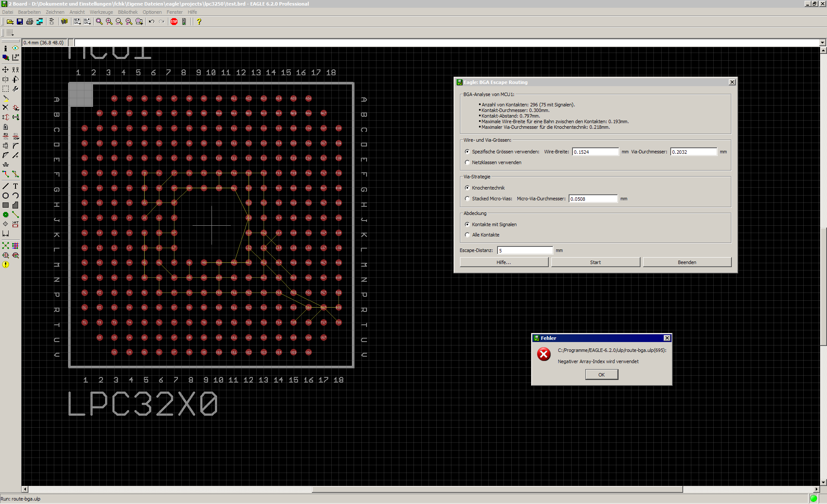The width and height of the screenshot is (827, 504).
Task: Click the Start button
Action: click(595, 262)
